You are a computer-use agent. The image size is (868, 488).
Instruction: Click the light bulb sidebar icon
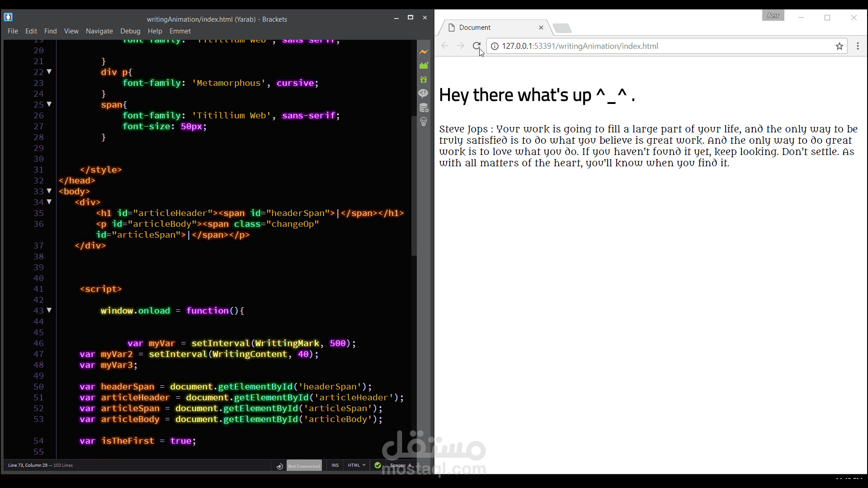pos(424,122)
